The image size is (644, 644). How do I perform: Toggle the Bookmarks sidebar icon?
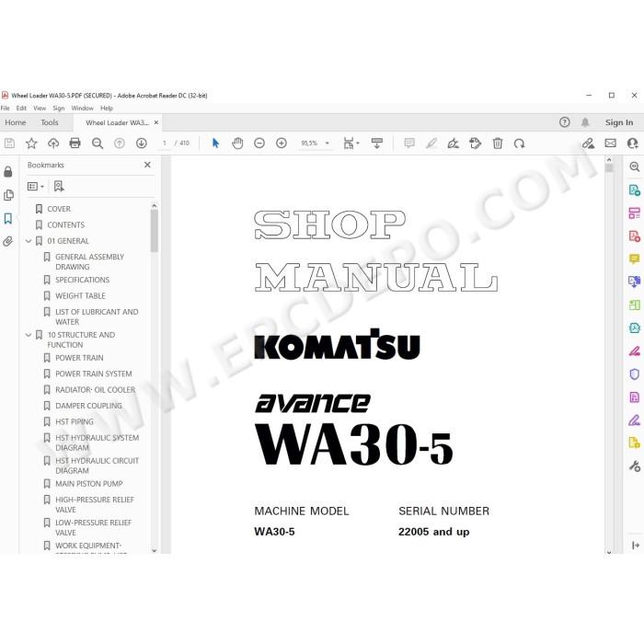click(x=8, y=218)
